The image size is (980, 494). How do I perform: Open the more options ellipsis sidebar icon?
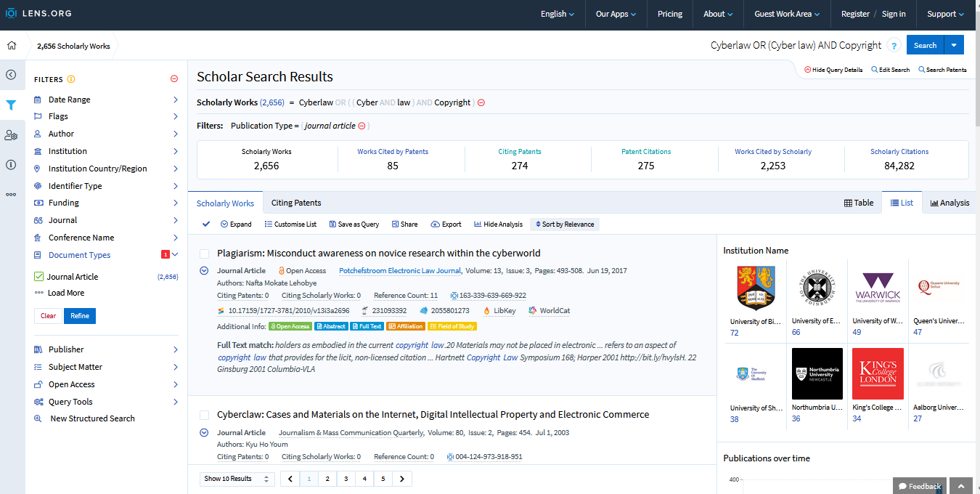pyautogui.click(x=11, y=194)
